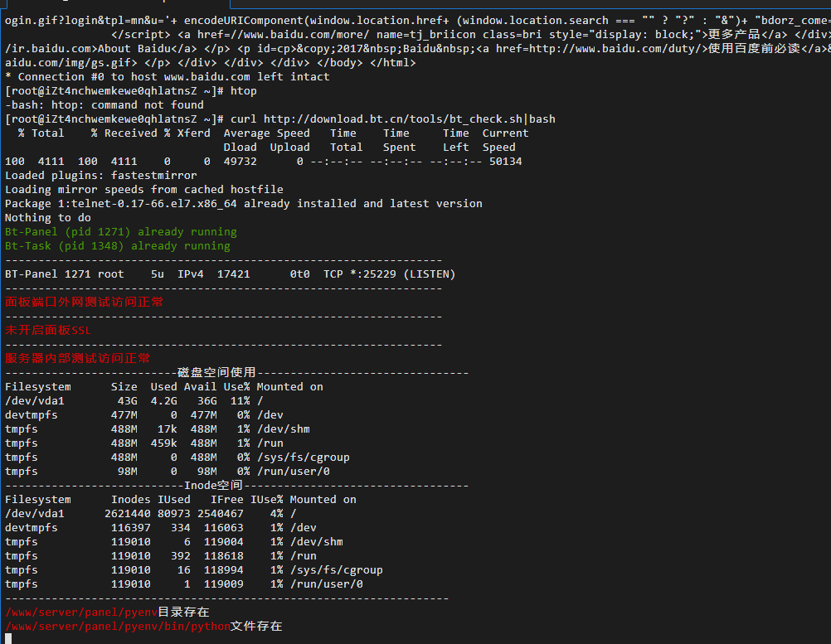Click the '磁盘空间使用' section heading

coord(216,372)
